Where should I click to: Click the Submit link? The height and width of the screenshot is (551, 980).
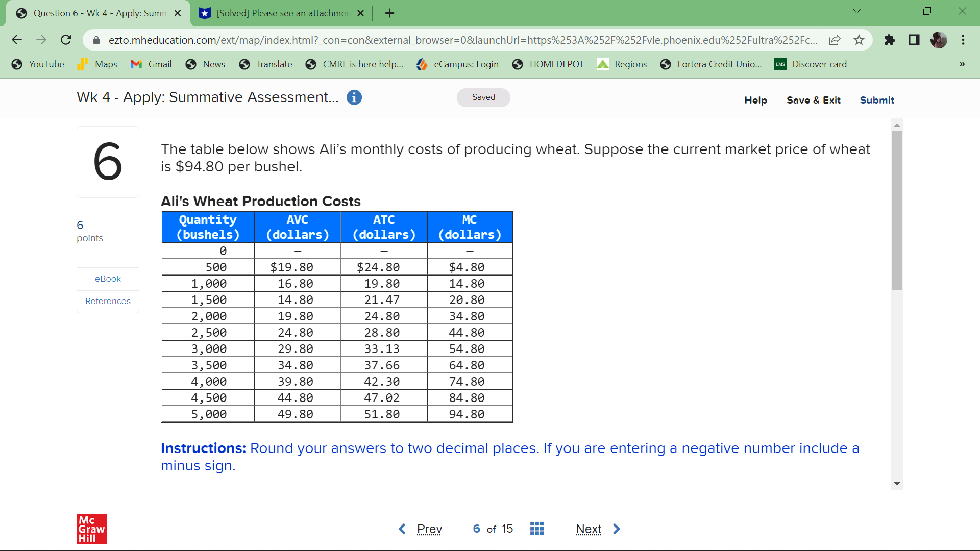pyautogui.click(x=876, y=101)
